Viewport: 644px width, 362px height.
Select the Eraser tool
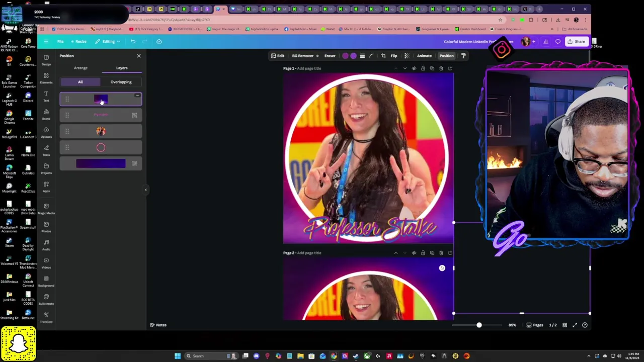click(x=330, y=56)
